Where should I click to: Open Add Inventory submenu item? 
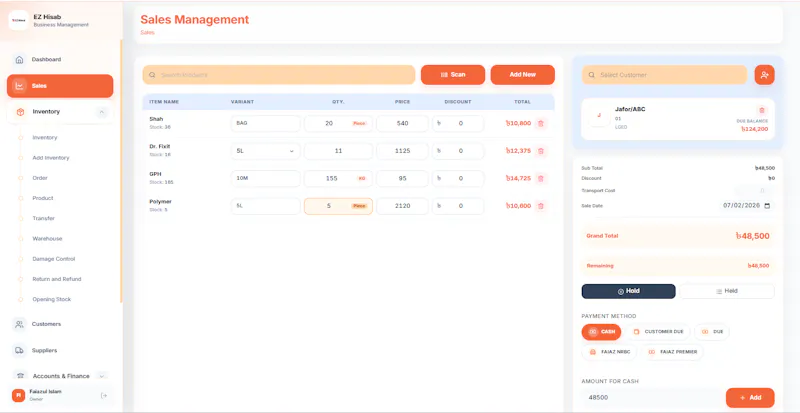[x=51, y=158]
